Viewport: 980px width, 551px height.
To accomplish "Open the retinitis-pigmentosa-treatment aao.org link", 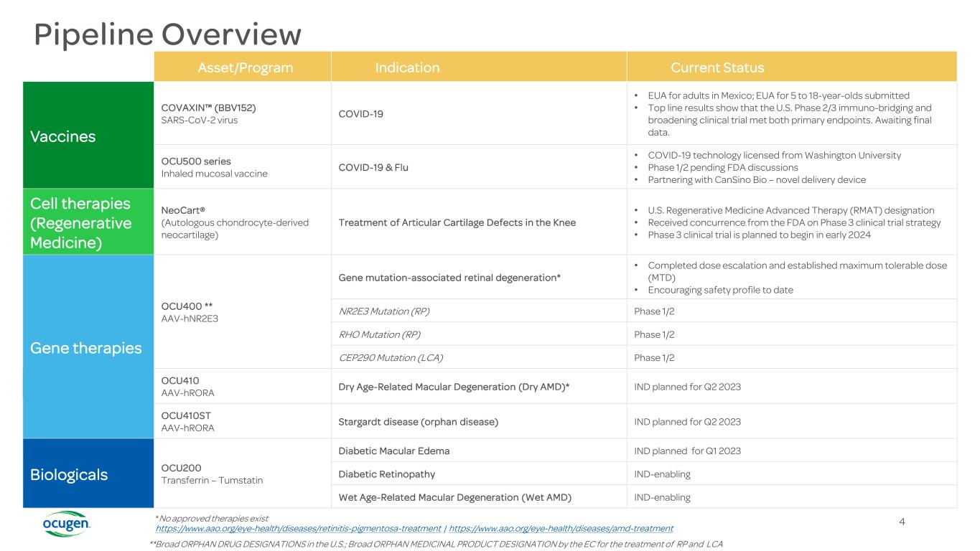I will [x=298, y=528].
